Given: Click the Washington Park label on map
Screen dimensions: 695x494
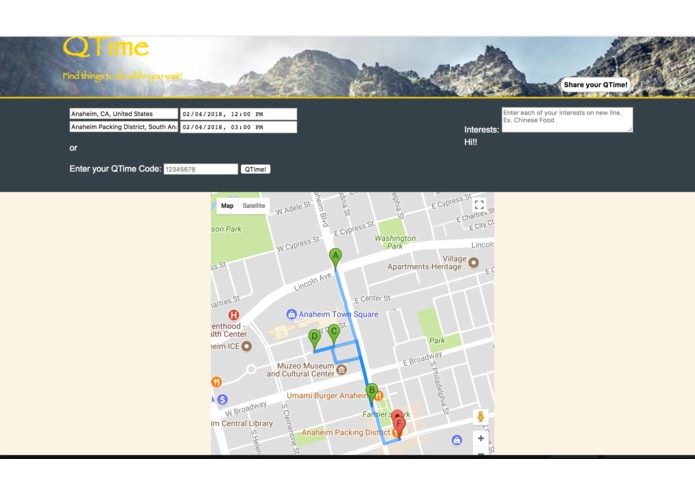Looking at the screenshot, I should pos(395,242).
